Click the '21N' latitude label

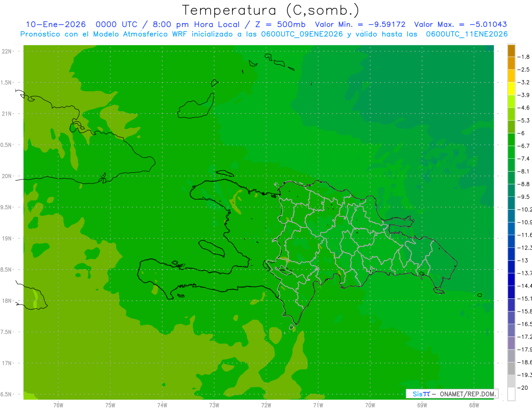click(7, 114)
